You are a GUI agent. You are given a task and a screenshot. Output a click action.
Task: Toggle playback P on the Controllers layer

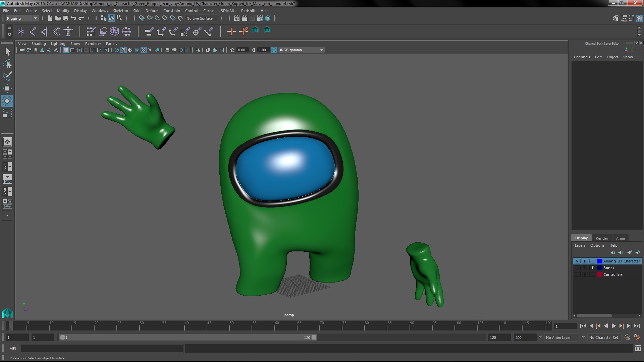585,275
